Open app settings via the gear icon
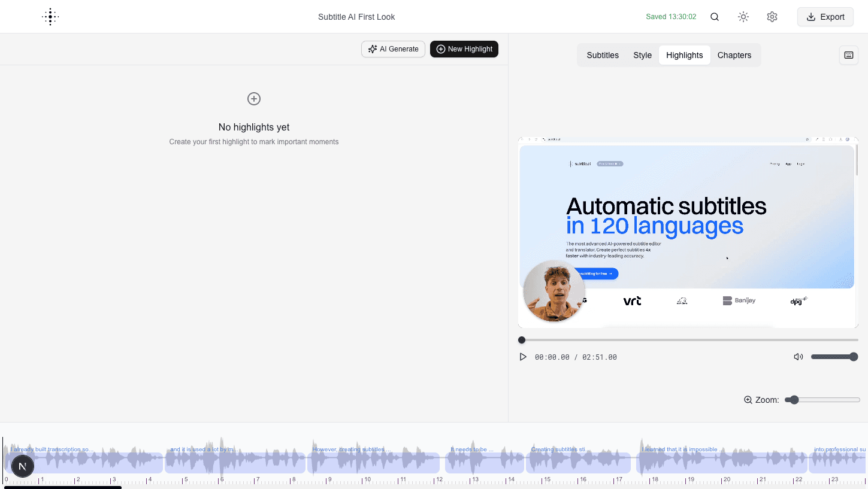868x489 pixels. click(772, 16)
